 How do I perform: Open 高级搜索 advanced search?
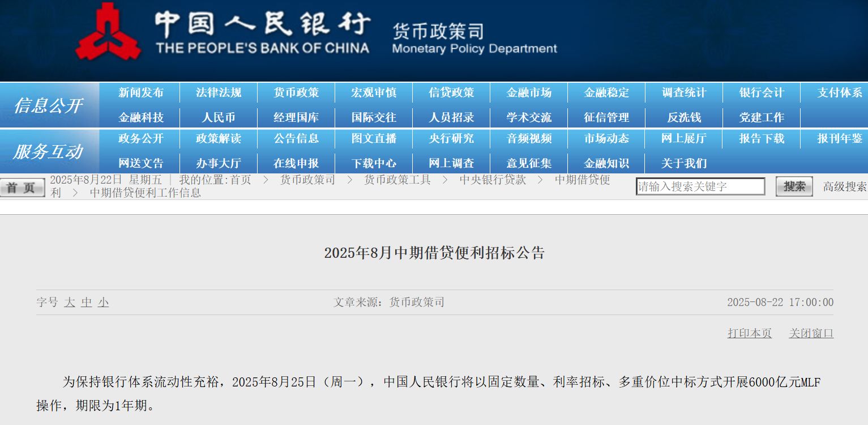pos(844,186)
